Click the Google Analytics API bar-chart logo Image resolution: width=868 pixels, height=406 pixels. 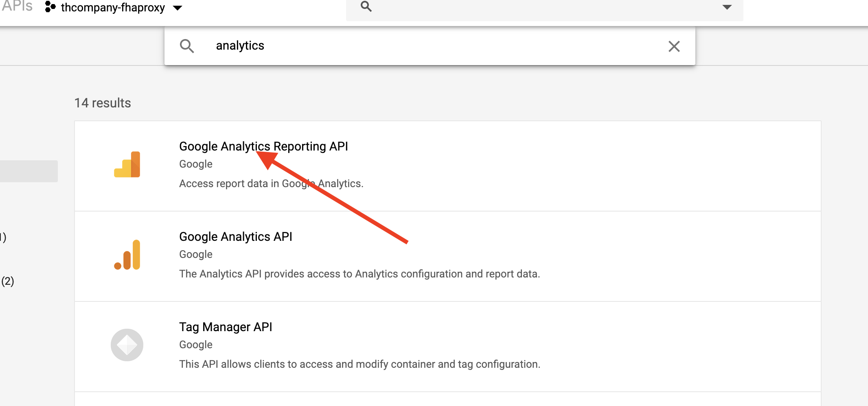[x=127, y=255]
